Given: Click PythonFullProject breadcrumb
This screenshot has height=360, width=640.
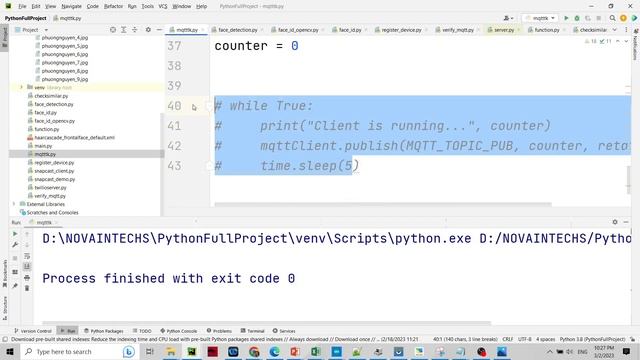Looking at the screenshot, I should (25, 18).
